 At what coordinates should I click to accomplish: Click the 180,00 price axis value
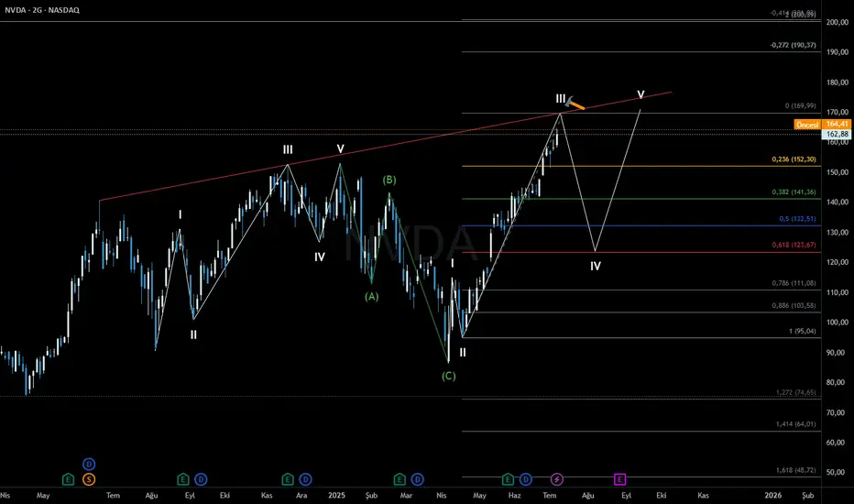838,82
